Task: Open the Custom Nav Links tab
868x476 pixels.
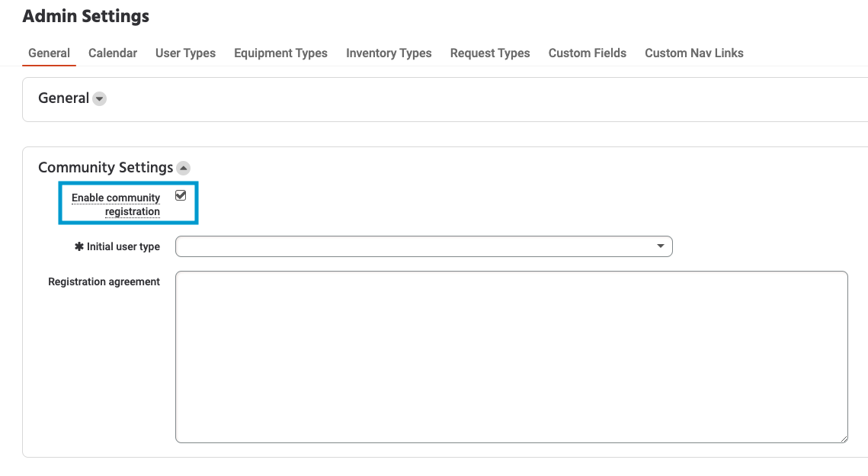Action: pos(693,53)
